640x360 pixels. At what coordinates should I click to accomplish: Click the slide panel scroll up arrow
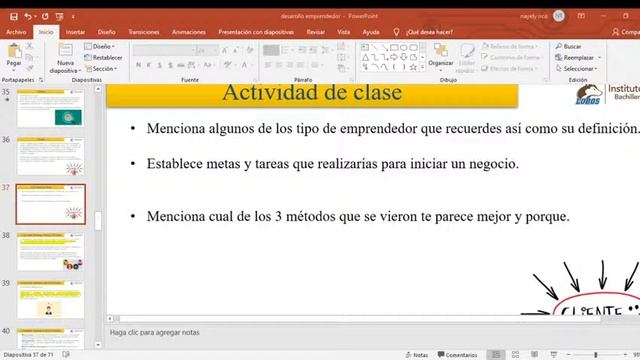point(98,89)
